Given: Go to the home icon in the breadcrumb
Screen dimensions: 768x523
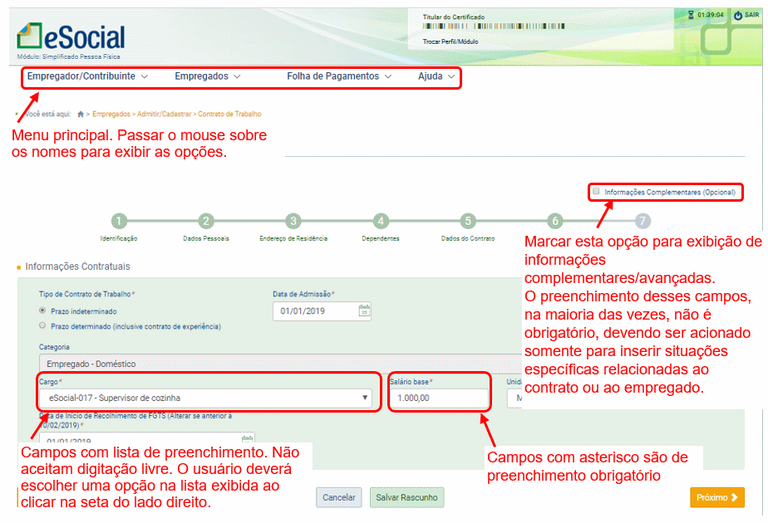Looking at the screenshot, I should click(x=80, y=114).
